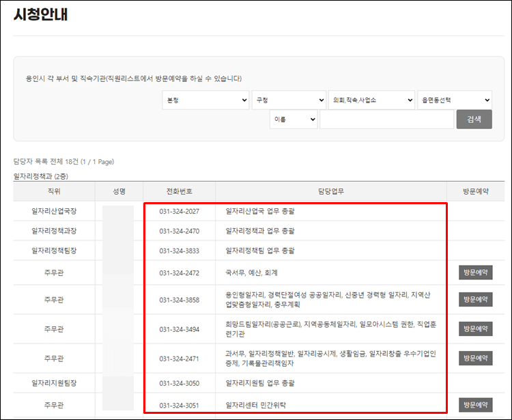Screen dimensions: 512x420
Task: Click the 일자리정책과장 position cell
Action: point(54,231)
